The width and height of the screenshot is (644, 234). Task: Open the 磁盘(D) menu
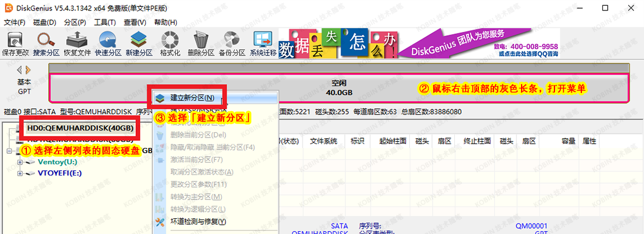[44, 22]
